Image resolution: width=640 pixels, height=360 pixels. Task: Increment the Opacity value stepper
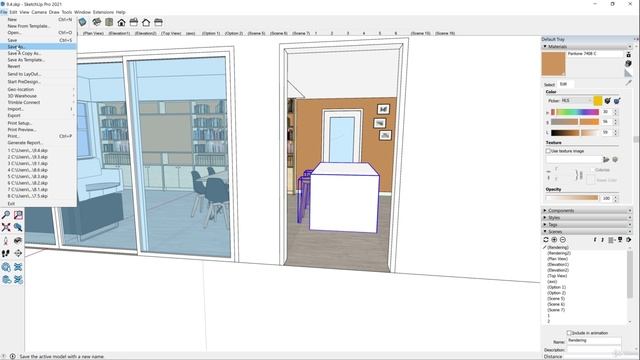pos(616,196)
